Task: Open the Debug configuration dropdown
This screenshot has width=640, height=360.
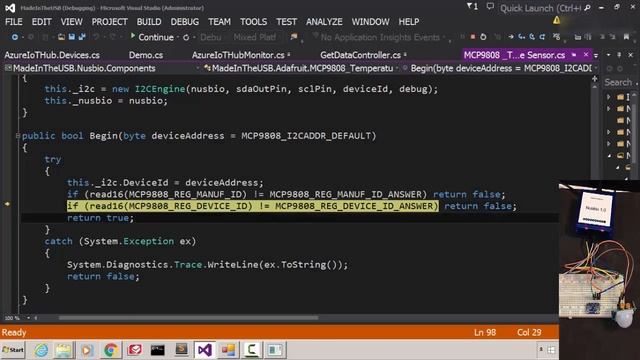Action: 211,37
